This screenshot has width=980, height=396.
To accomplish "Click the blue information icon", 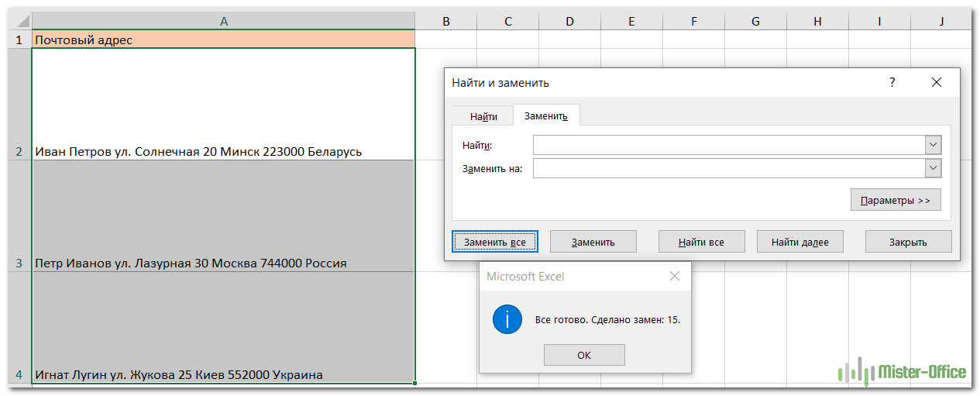I will coord(507,319).
